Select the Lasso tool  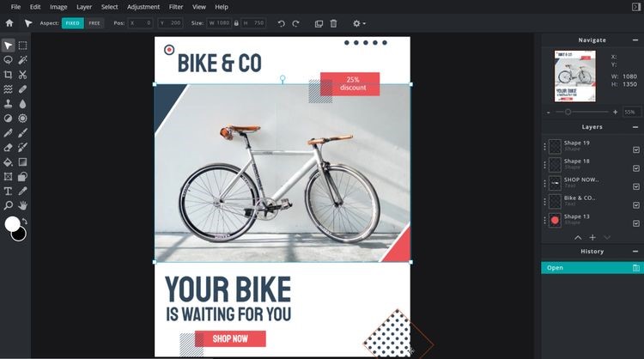tap(8, 60)
